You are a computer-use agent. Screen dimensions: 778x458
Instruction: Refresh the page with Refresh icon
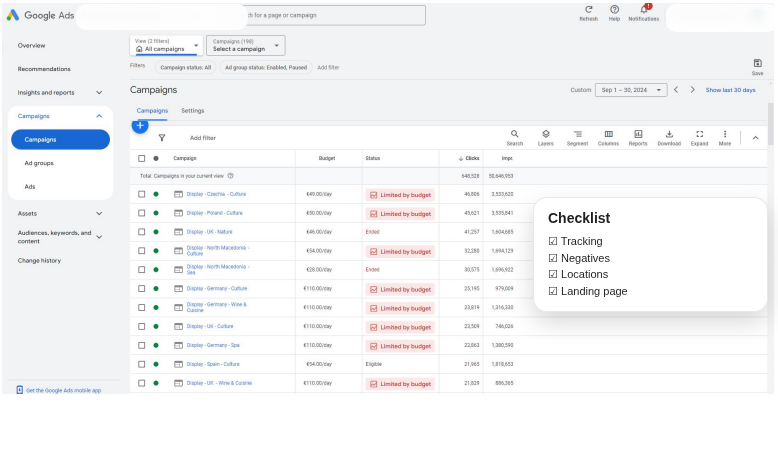pyautogui.click(x=588, y=9)
